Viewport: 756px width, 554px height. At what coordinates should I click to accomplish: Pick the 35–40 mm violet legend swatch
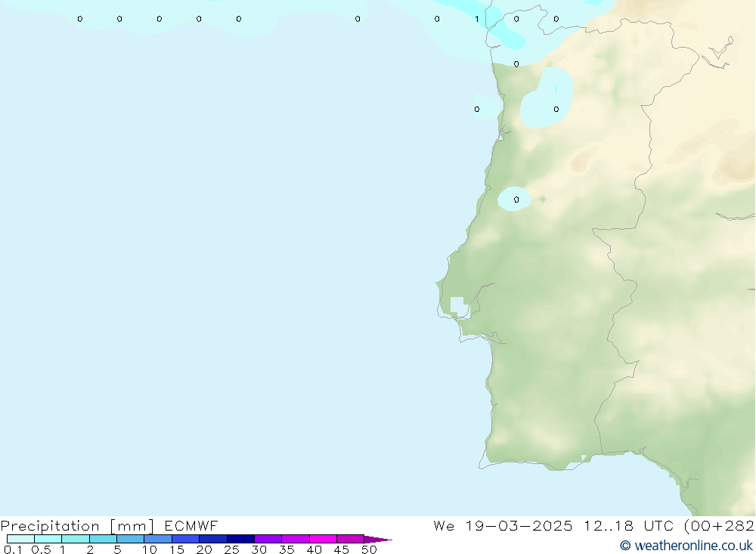coord(295,539)
